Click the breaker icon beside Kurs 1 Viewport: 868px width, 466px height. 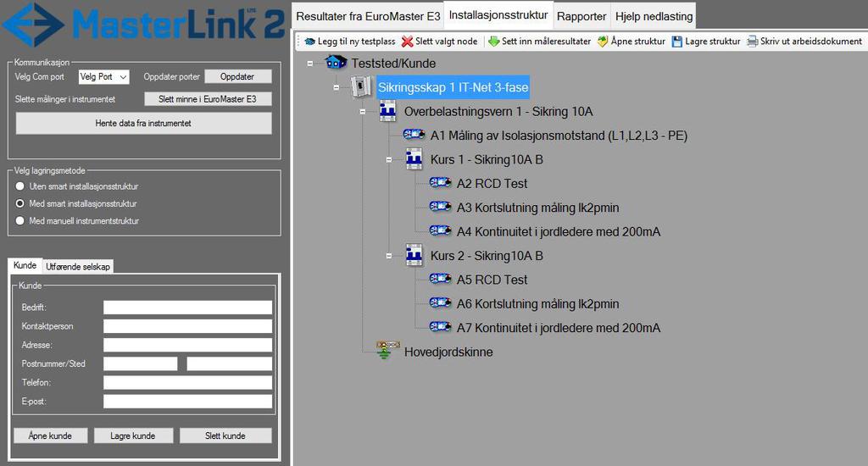(414, 158)
